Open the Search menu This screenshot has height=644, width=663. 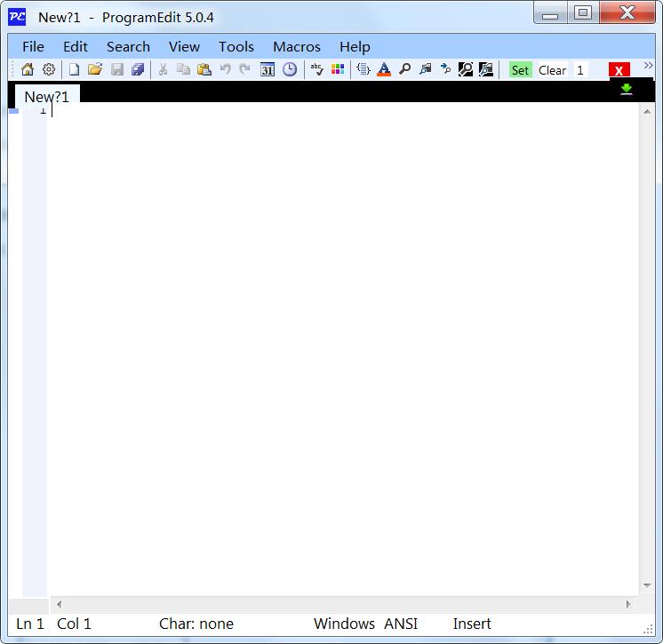click(x=128, y=46)
